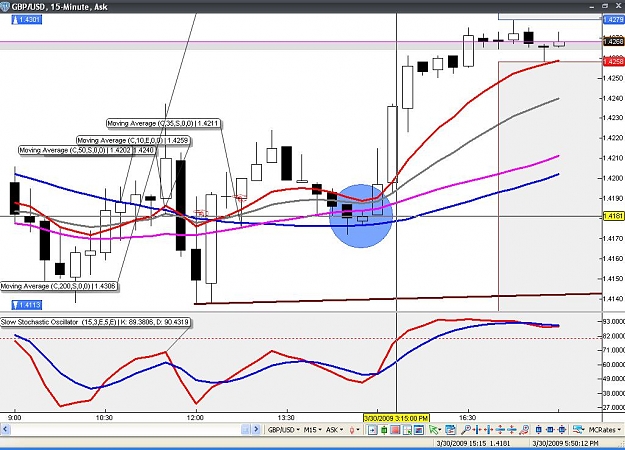Click the horizontal scrollbar left arrow
The height and width of the screenshot is (450, 625).
tap(5, 429)
